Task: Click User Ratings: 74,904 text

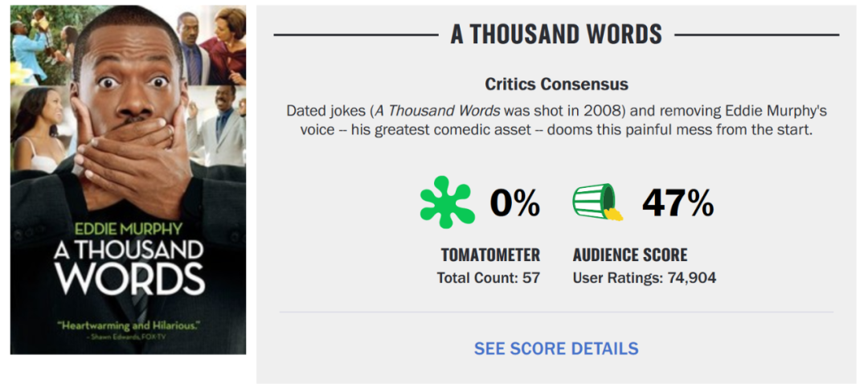Action: [645, 277]
